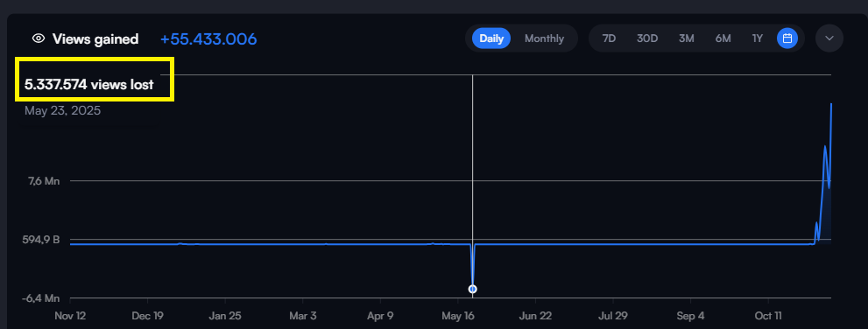The height and width of the screenshot is (329, 868).
Task: Select the 7D time range
Action: pyautogui.click(x=609, y=38)
